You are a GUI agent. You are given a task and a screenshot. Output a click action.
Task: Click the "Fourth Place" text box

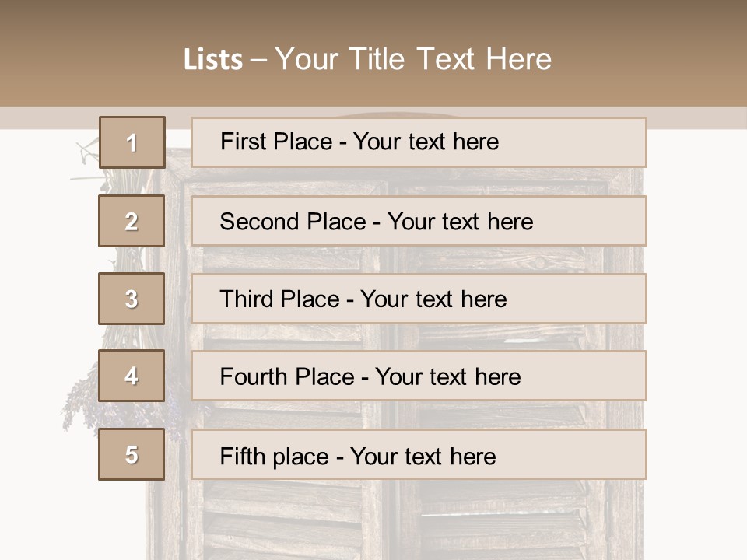click(x=419, y=376)
